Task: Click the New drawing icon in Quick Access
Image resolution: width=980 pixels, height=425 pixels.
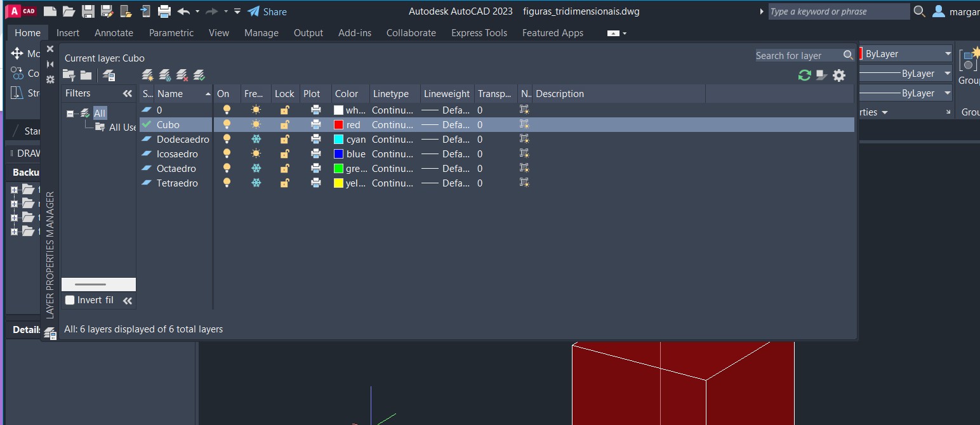Action: click(x=50, y=11)
